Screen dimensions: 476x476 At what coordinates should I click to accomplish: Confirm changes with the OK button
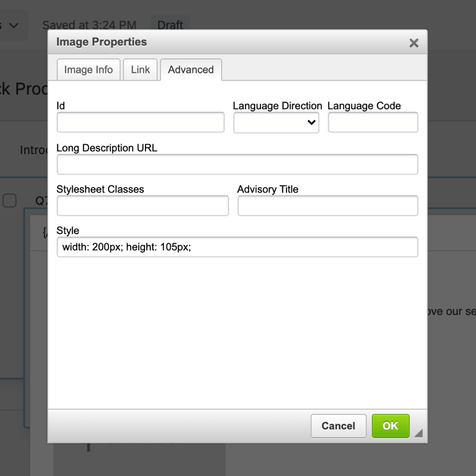point(390,426)
